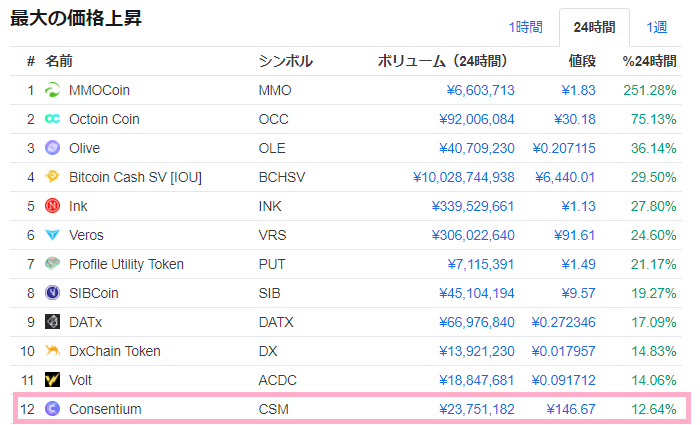The height and width of the screenshot is (425, 700).
Task: Click the Olive coin icon
Action: (53, 148)
